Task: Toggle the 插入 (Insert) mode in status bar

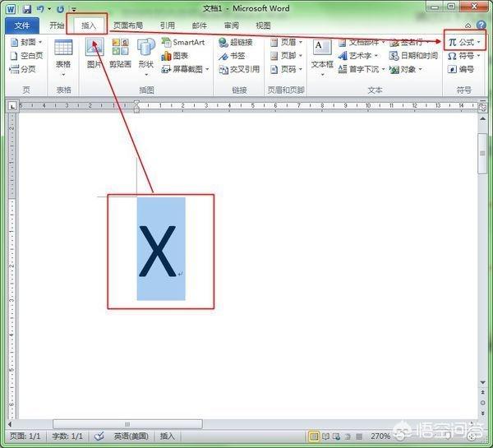Action: point(167,436)
